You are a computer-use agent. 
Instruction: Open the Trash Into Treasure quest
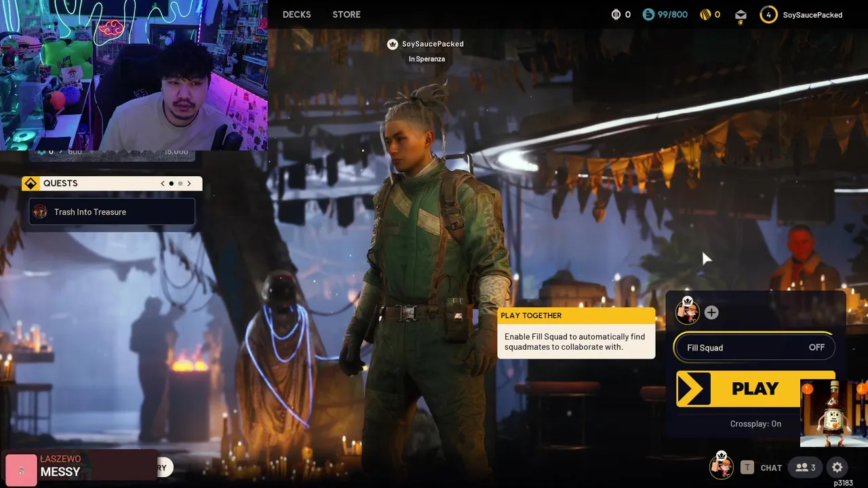(112, 212)
